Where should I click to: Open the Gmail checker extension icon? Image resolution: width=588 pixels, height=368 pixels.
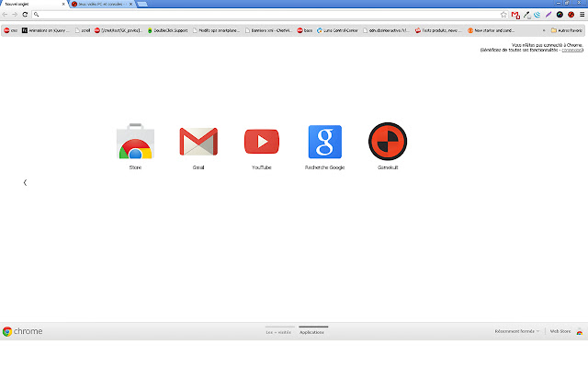coord(515,15)
